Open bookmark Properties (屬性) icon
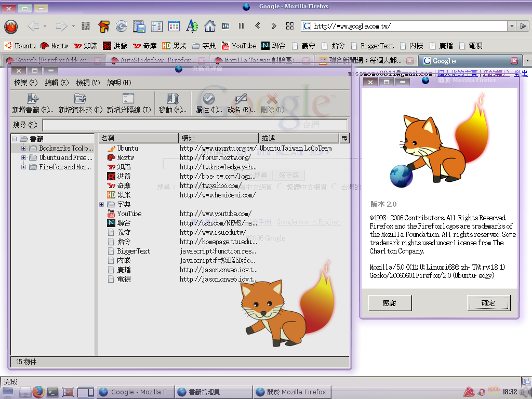532x399 pixels. point(209,99)
